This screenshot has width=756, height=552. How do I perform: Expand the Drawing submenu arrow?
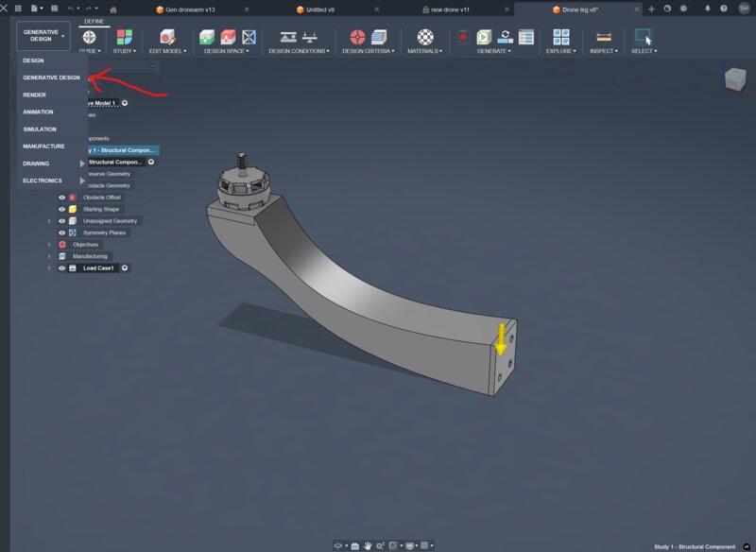[82, 164]
